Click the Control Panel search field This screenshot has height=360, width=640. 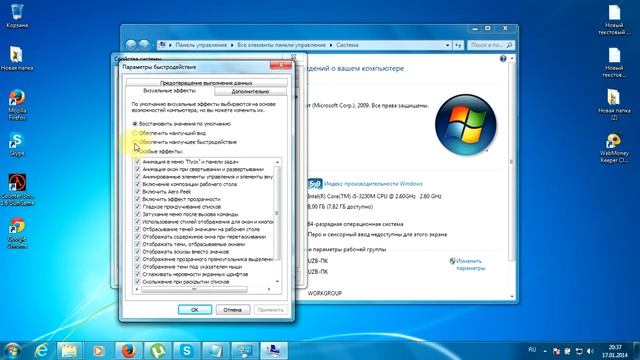tap(491, 45)
